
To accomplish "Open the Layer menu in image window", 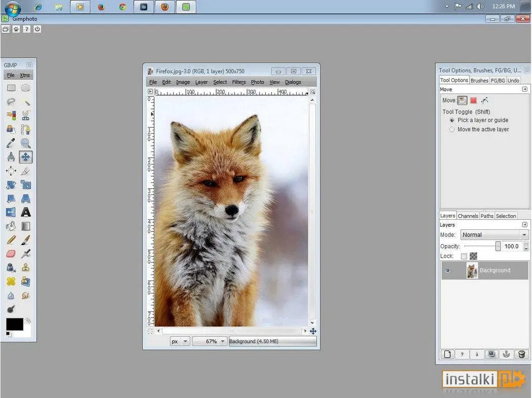I will click(x=201, y=82).
